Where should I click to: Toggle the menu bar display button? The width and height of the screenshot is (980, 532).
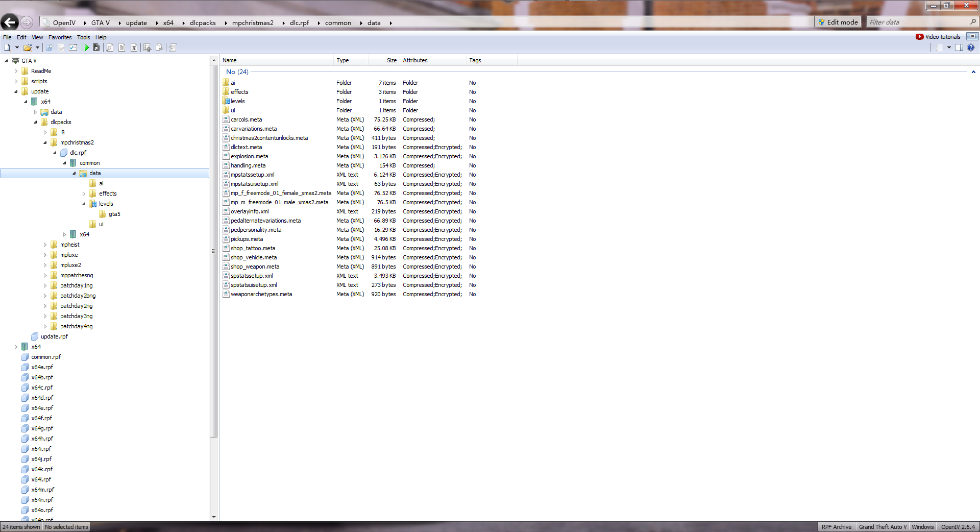[x=972, y=36]
